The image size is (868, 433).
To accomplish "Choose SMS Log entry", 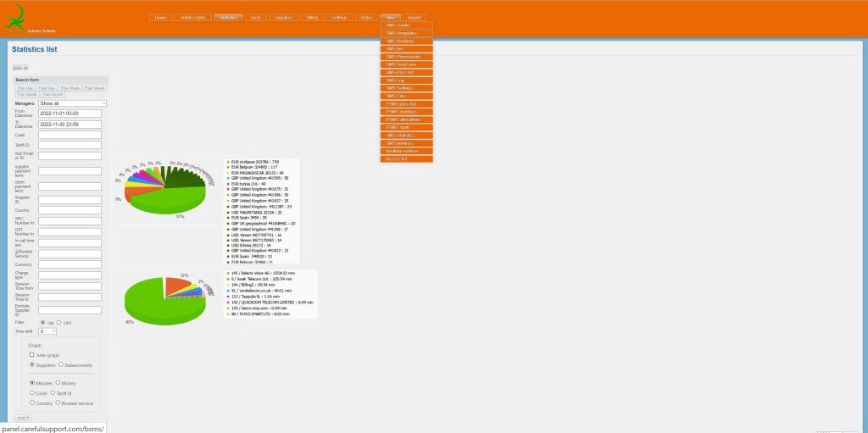I will (x=406, y=80).
